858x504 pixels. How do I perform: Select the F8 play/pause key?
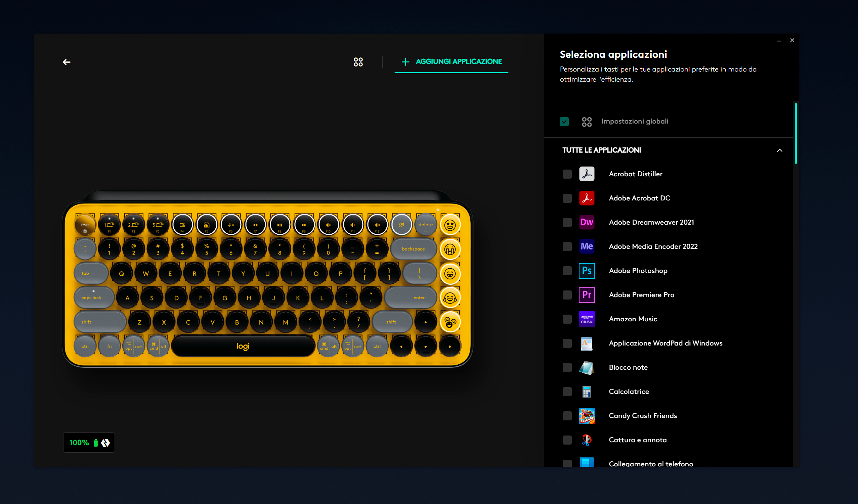(x=280, y=225)
